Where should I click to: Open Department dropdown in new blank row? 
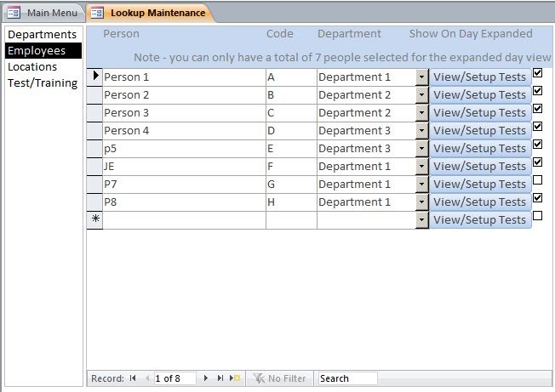click(421, 220)
